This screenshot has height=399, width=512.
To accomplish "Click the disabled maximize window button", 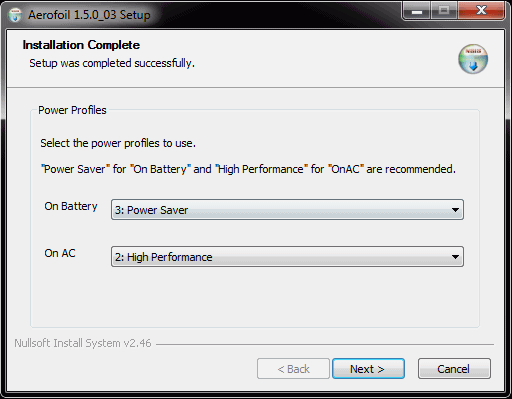I will (444, 11).
